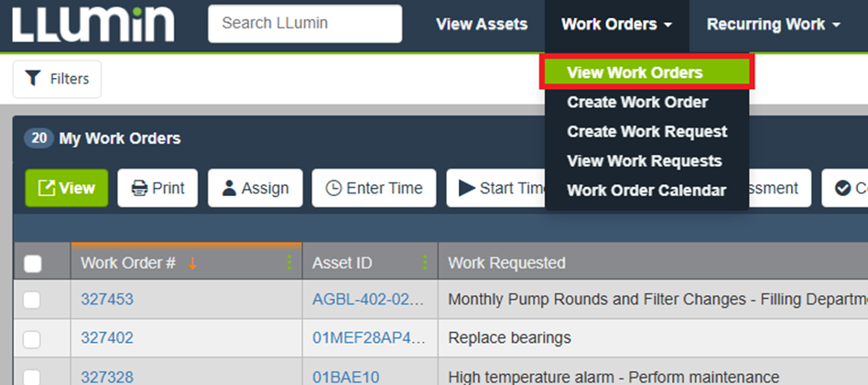Select View Work Orders menu item
The width and height of the screenshot is (868, 385).
coord(635,72)
